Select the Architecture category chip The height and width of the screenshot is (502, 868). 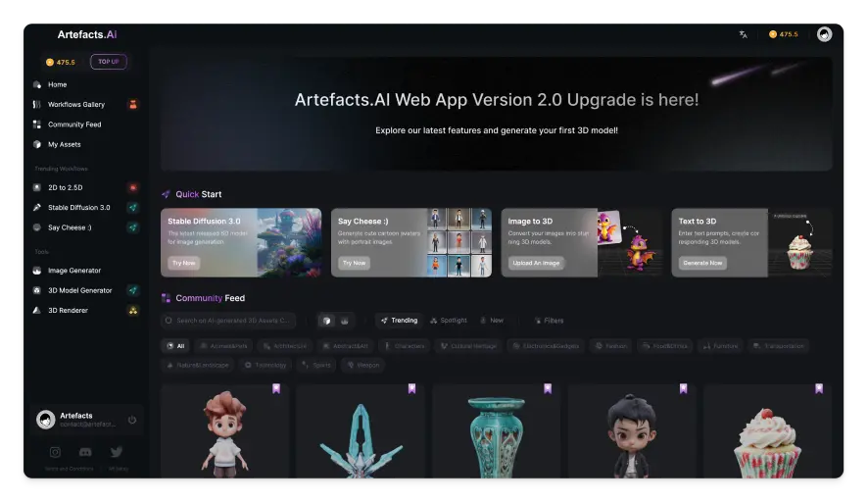tap(285, 346)
